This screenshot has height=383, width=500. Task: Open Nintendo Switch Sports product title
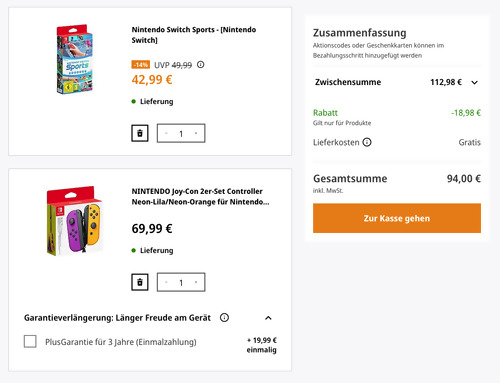pos(194,35)
